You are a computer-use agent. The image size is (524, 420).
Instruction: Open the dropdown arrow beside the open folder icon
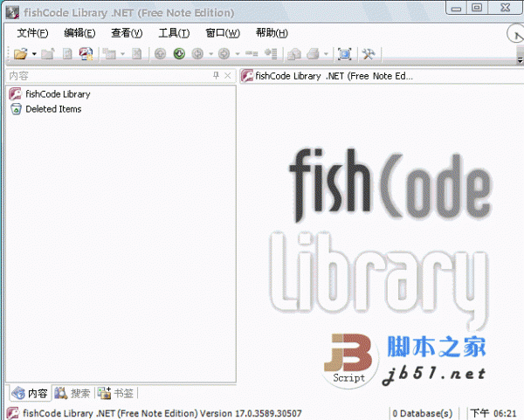point(34,54)
